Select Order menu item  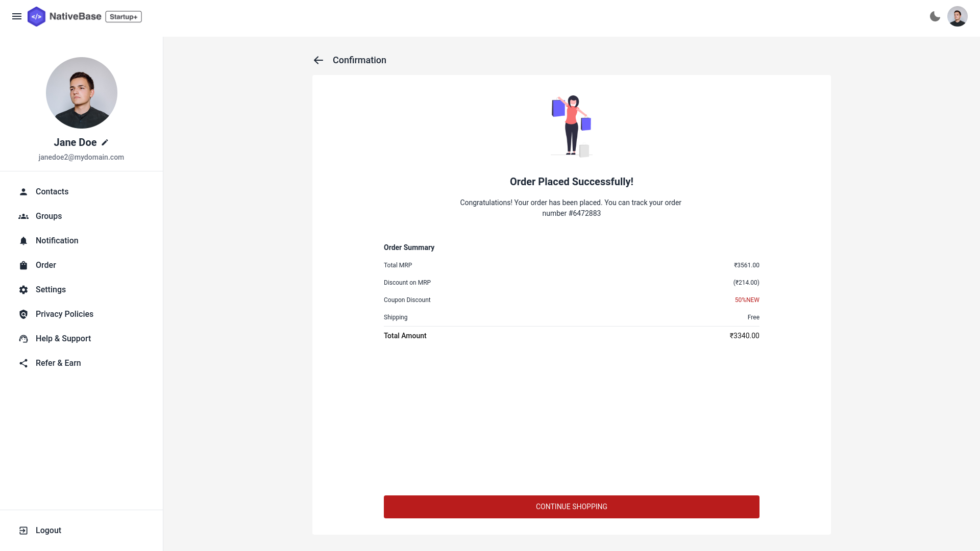pos(46,265)
